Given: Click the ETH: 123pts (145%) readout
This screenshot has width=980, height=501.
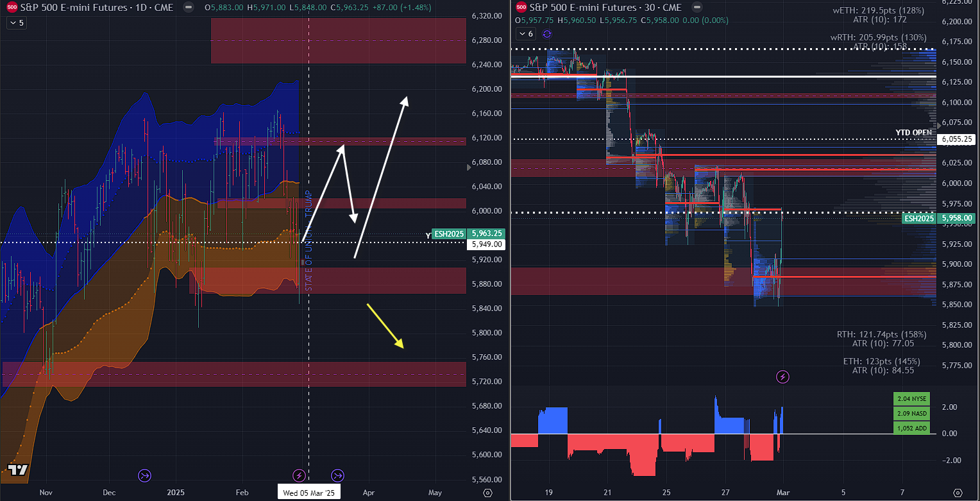Looking at the screenshot, I should click(882, 361).
